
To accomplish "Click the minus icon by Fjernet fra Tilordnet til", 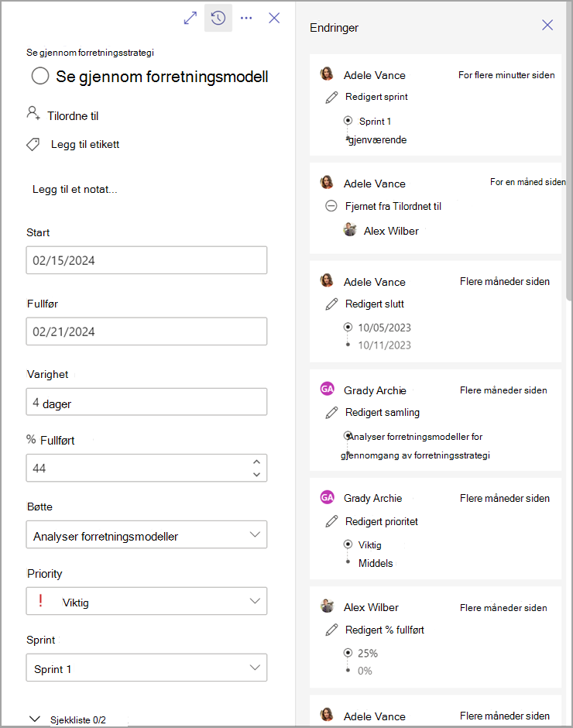I will [331, 206].
